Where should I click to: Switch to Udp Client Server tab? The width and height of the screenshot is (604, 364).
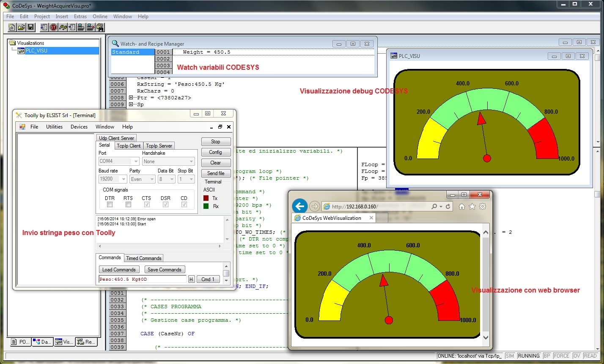[116, 138]
